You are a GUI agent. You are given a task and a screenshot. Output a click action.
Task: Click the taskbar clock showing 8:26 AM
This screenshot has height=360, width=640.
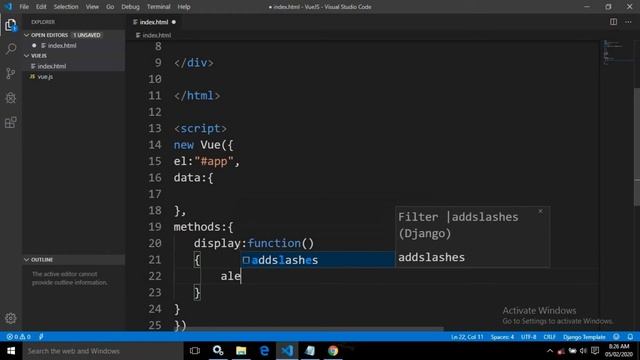619,351
